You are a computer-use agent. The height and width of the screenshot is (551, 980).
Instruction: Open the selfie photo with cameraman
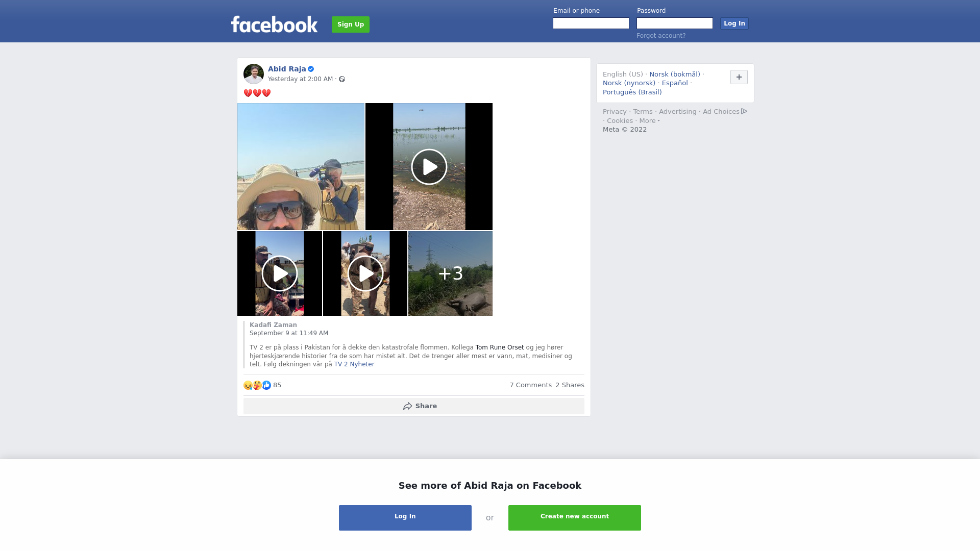(x=301, y=167)
